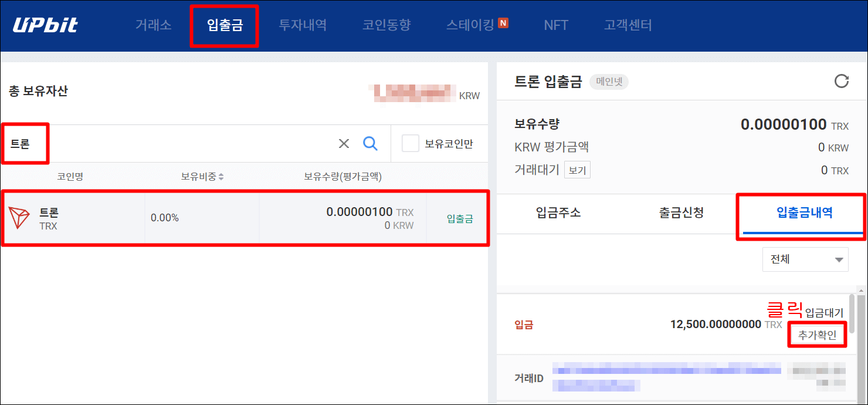The width and height of the screenshot is (868, 405).
Task: Enable the 보유코인만 checkbox
Action: click(x=410, y=143)
